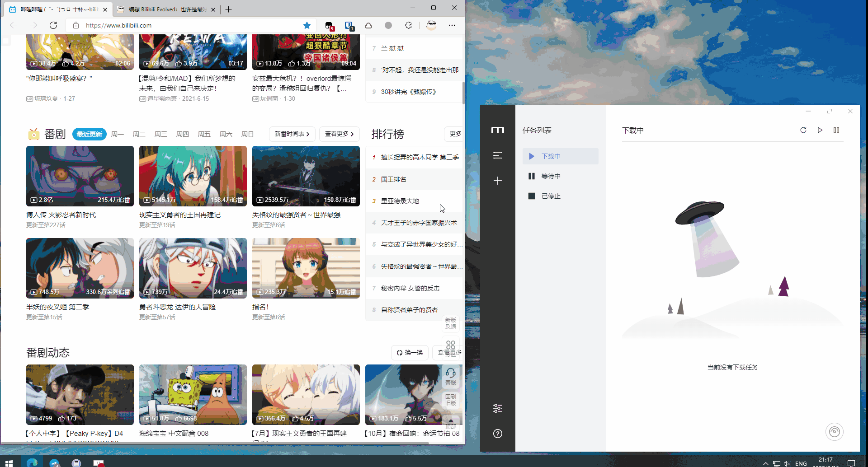Image resolution: width=868 pixels, height=467 pixels.
Task: Show the 已停止 task list
Action: coord(561,196)
